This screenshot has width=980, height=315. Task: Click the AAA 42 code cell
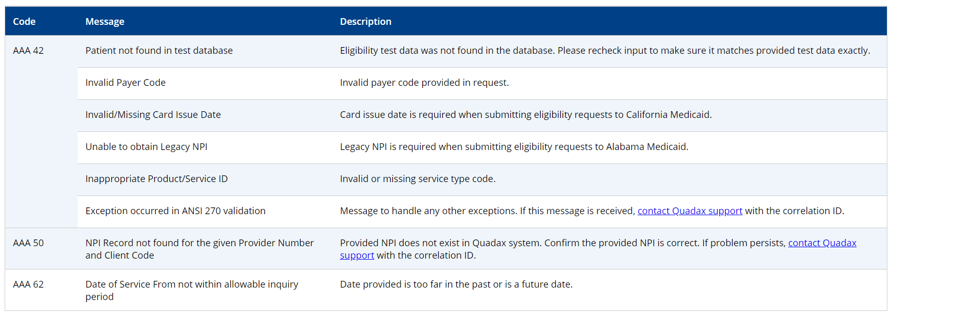pos(28,51)
